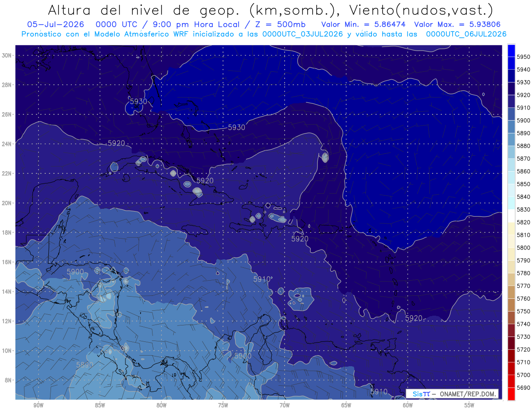This screenshot has width=532, height=411.
Task: Click colorbar value 5950
Action: [523, 57]
